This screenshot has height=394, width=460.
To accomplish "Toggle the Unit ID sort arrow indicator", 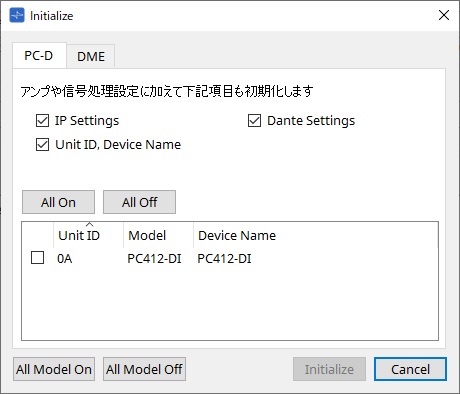I will pyautogui.click(x=89, y=225).
